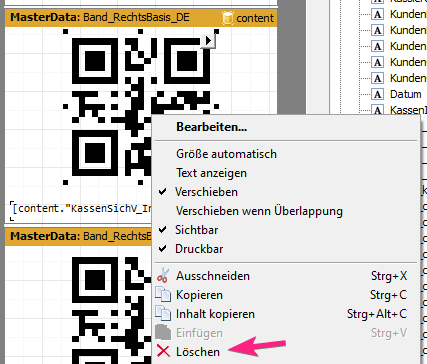Click the Strg+Alt+C shortcut label
The height and width of the screenshot is (364, 427).
point(377,314)
